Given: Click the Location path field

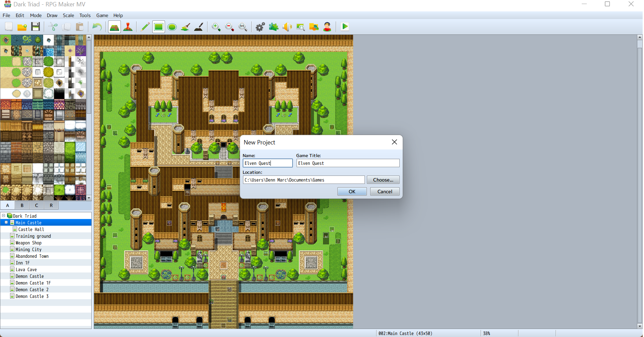Looking at the screenshot, I should pyautogui.click(x=304, y=180).
